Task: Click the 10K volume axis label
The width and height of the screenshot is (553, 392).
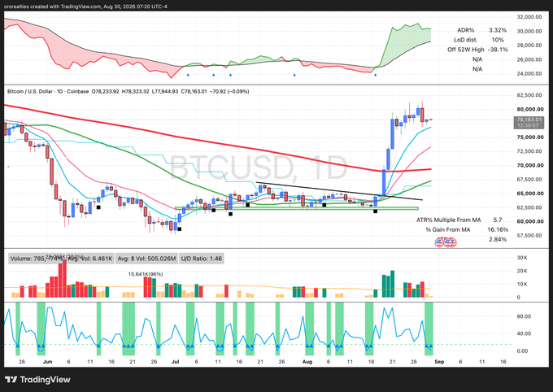Action: tap(522, 284)
